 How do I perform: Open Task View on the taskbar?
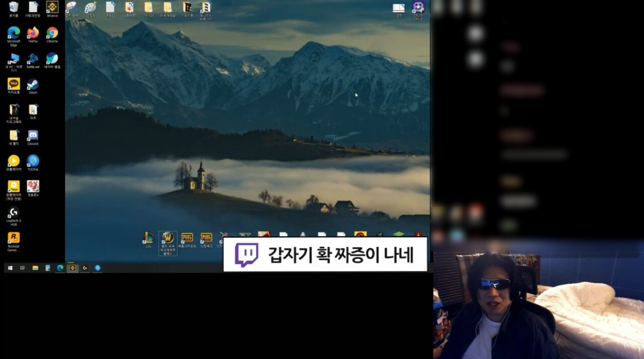tap(22, 268)
